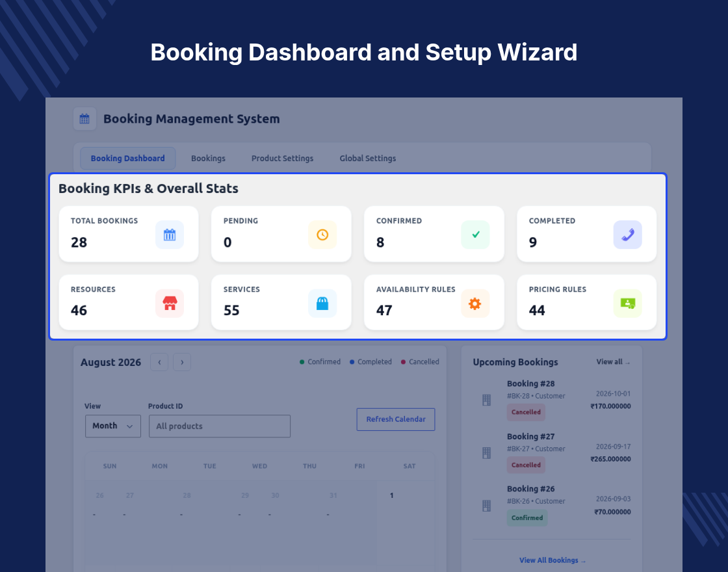Screen dimensions: 728x572
Task: Click the August 2026 month heading
Action: [x=110, y=363]
